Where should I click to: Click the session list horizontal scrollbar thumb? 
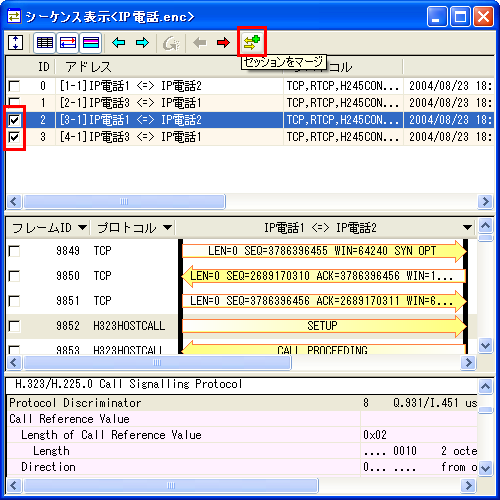[x=124, y=202]
